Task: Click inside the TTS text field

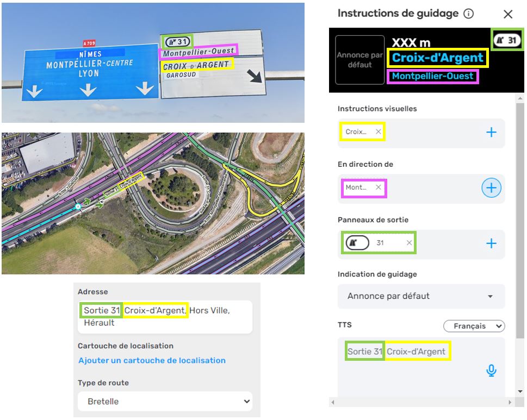Action: pyautogui.click(x=413, y=369)
